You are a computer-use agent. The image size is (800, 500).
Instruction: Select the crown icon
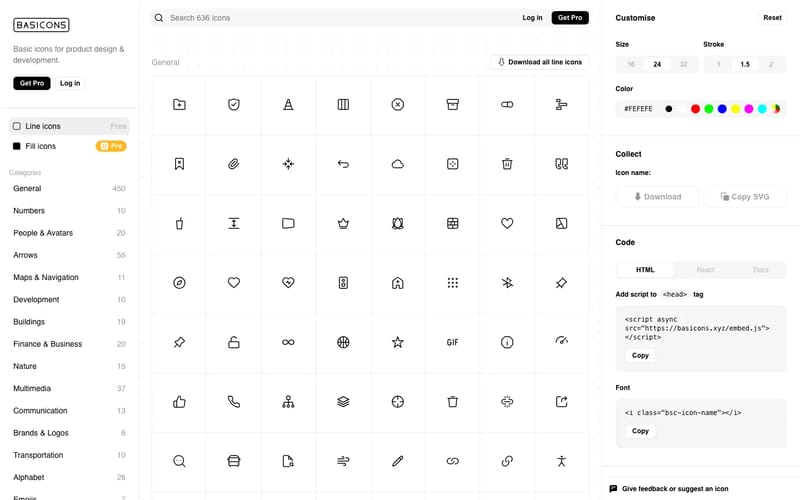pos(343,223)
